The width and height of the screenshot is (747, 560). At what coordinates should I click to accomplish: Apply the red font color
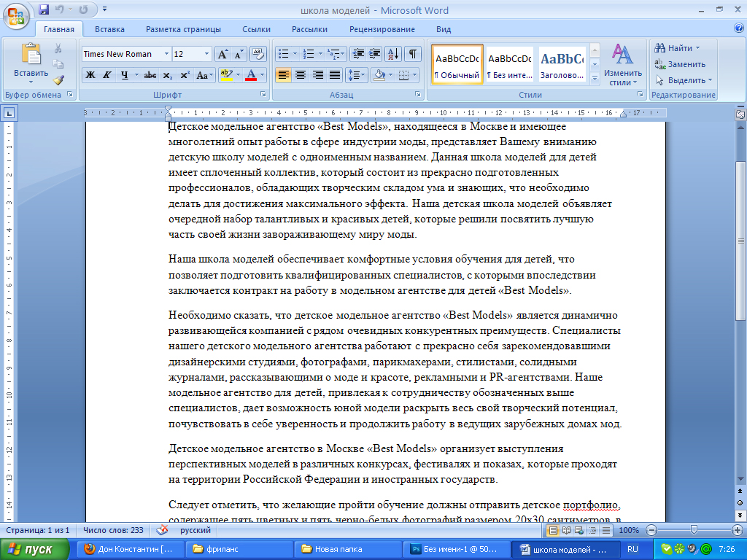(251, 75)
